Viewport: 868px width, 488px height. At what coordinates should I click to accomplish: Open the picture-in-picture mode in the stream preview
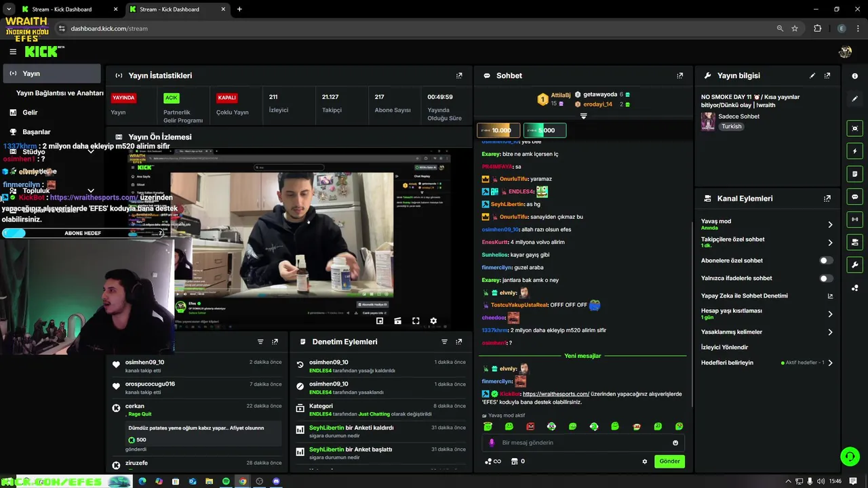pos(380,321)
